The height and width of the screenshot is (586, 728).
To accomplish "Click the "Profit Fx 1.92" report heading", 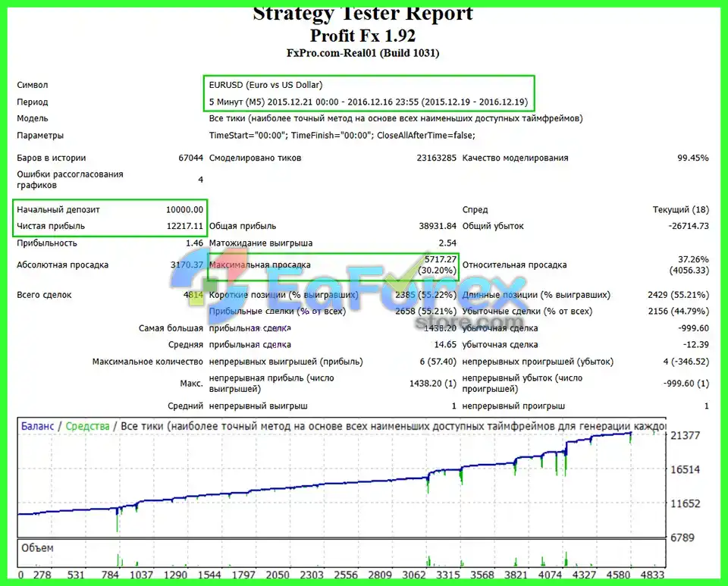I will pos(362,36).
